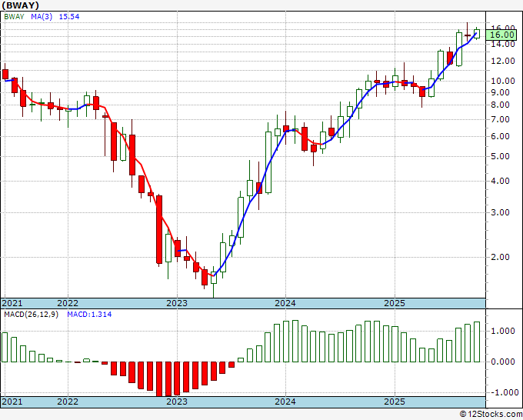Click the 14.00 price axis label

click(x=502, y=44)
